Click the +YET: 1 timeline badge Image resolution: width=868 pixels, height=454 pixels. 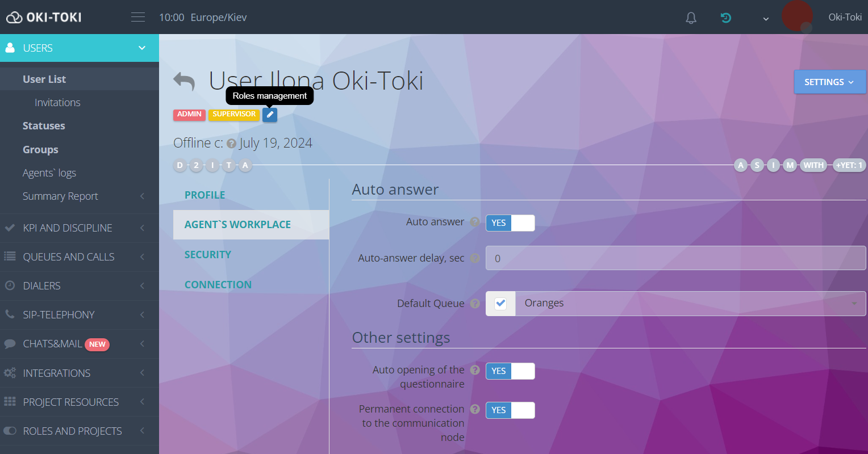coord(849,166)
